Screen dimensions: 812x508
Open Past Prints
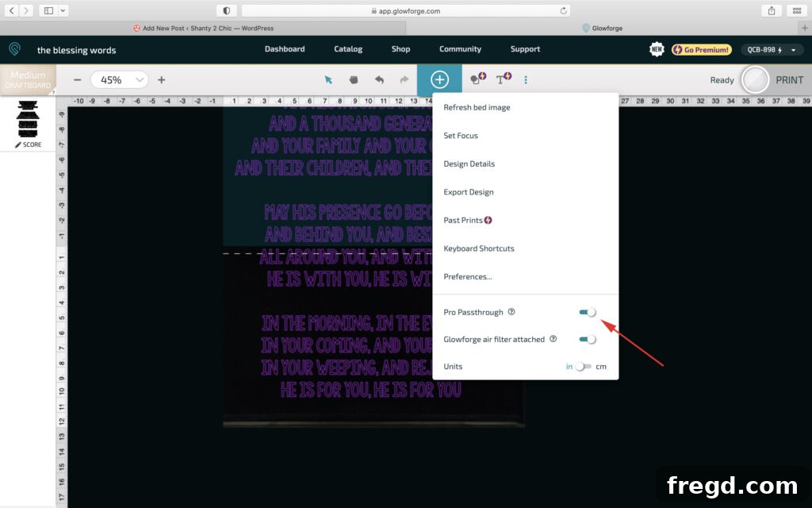click(468, 221)
